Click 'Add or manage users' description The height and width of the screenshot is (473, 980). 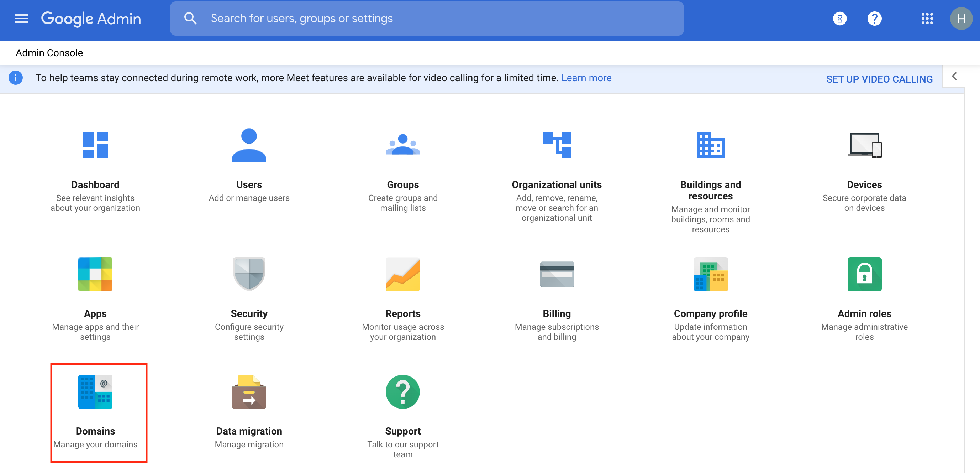point(249,198)
